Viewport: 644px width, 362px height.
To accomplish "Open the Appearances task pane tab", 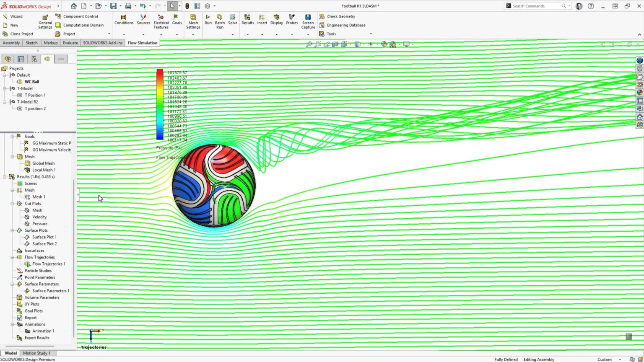I will [640, 93].
